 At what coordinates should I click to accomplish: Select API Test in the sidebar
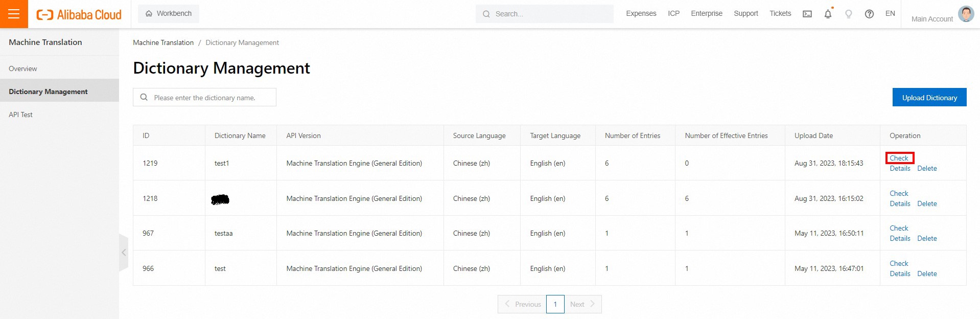[20, 115]
